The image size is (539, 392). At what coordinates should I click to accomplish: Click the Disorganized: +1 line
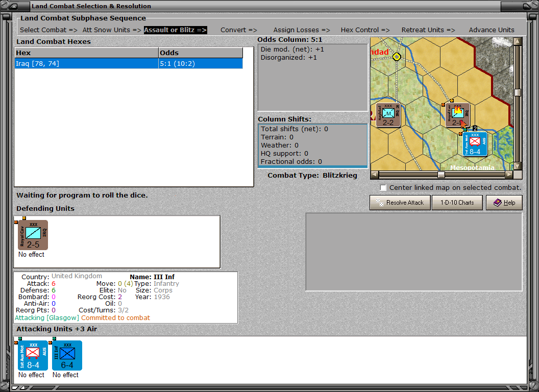pyautogui.click(x=289, y=58)
